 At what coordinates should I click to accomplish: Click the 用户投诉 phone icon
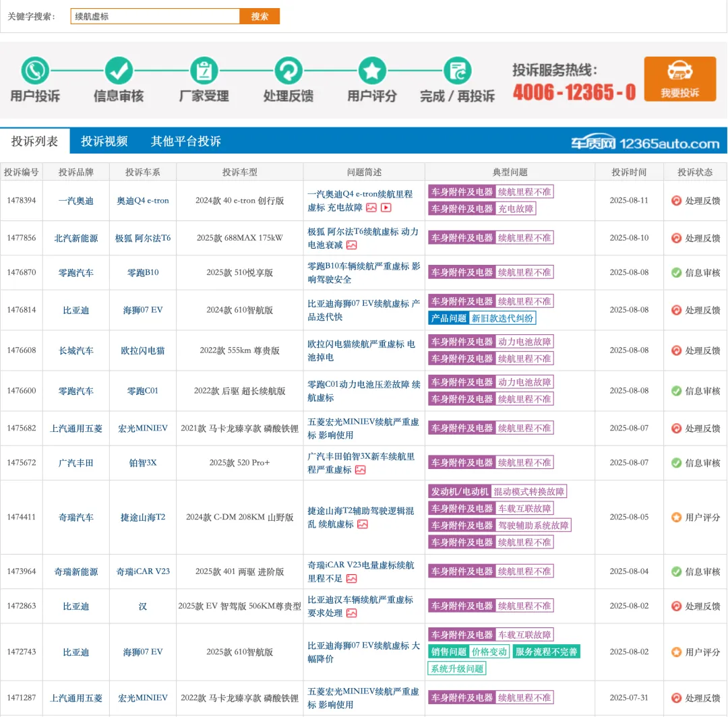[x=35, y=70]
